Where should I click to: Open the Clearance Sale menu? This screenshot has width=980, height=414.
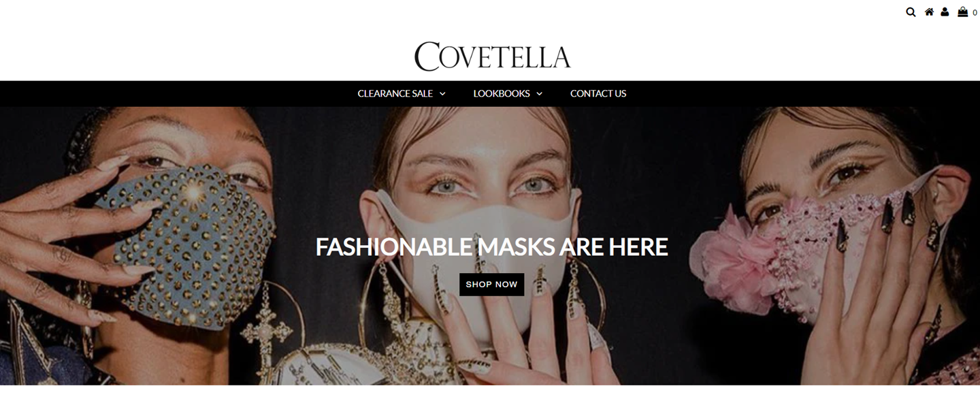click(395, 93)
